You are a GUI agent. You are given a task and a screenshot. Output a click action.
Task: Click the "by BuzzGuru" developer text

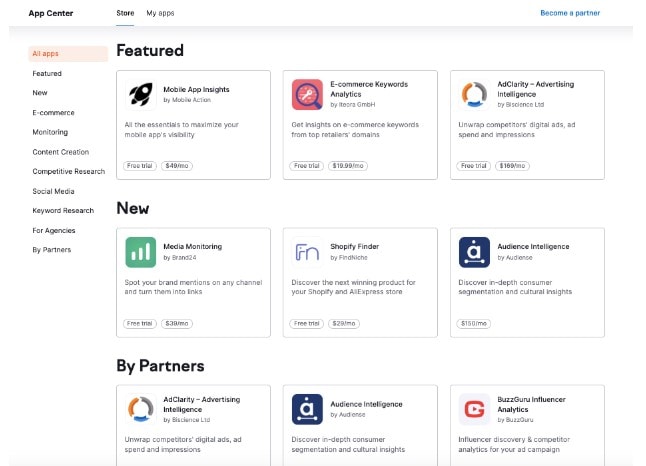point(515,420)
